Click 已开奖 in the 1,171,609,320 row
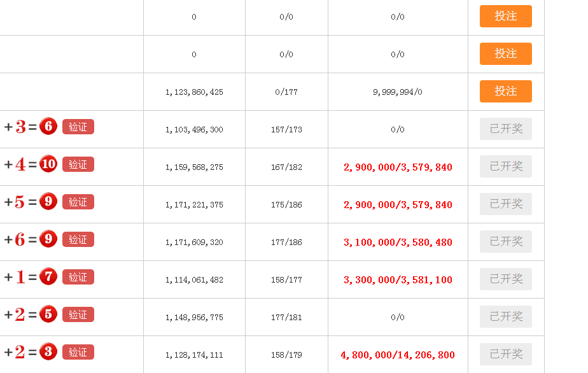 506,241
